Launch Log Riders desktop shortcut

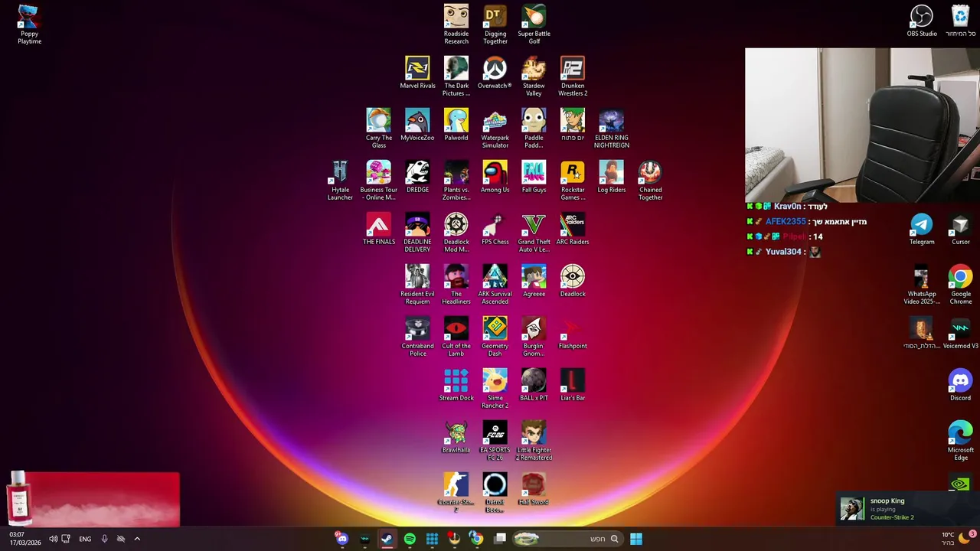pyautogui.click(x=612, y=177)
